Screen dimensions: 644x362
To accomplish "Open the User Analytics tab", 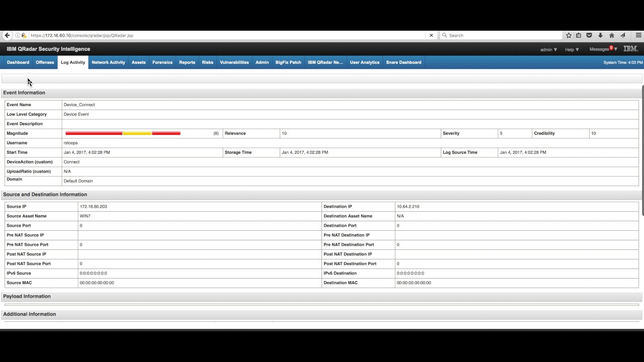I will pos(365,62).
